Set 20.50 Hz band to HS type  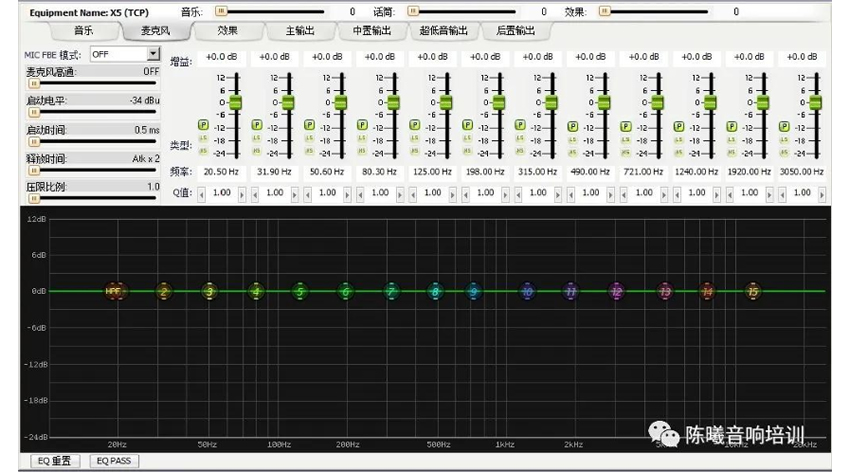point(203,151)
